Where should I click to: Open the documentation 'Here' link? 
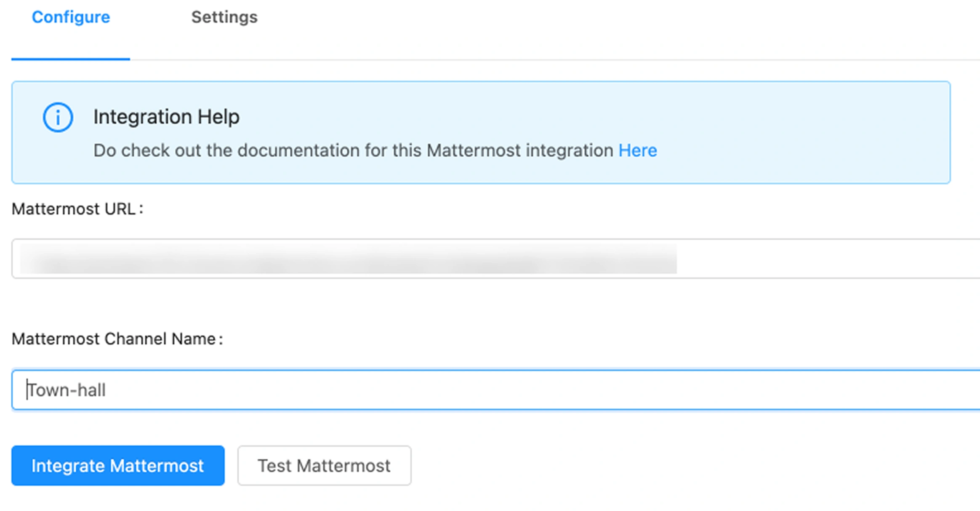pos(637,151)
